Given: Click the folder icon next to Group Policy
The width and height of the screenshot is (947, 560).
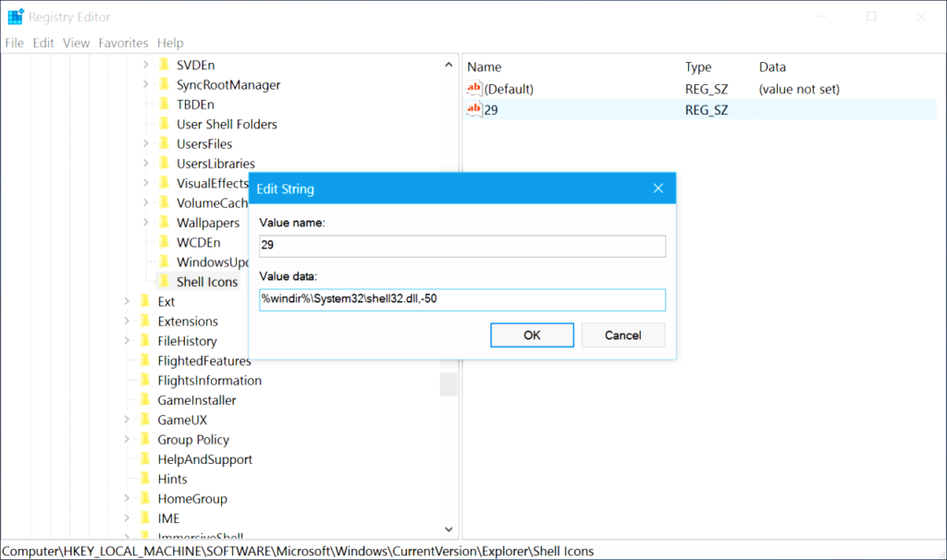Looking at the screenshot, I should (x=145, y=439).
